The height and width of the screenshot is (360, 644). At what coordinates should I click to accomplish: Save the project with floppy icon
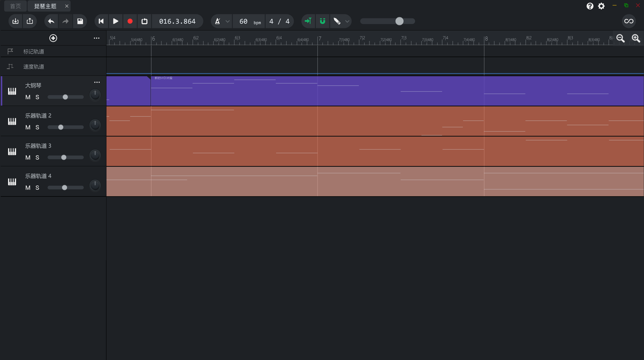coord(80,21)
